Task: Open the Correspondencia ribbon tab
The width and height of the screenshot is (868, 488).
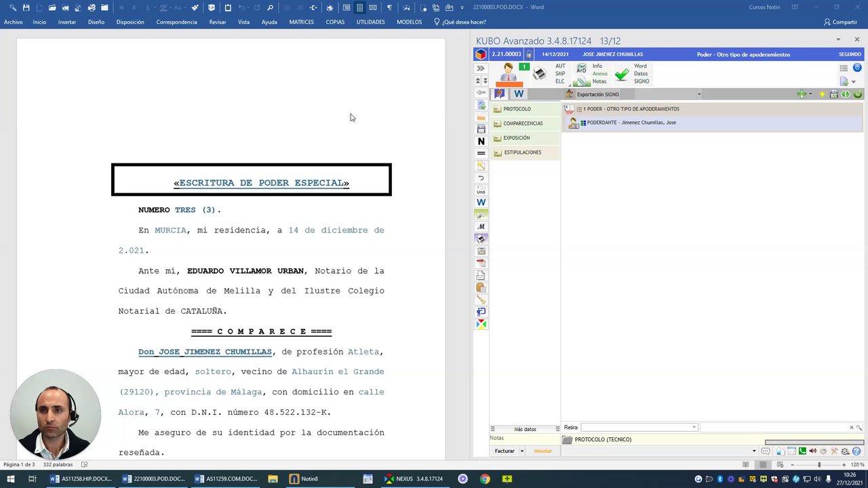Action: pos(176,22)
